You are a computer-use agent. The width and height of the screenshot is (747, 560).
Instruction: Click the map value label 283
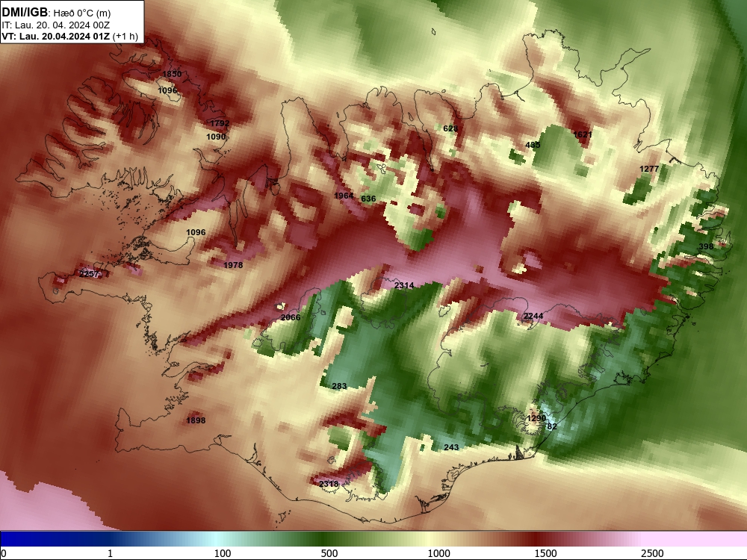coord(339,386)
